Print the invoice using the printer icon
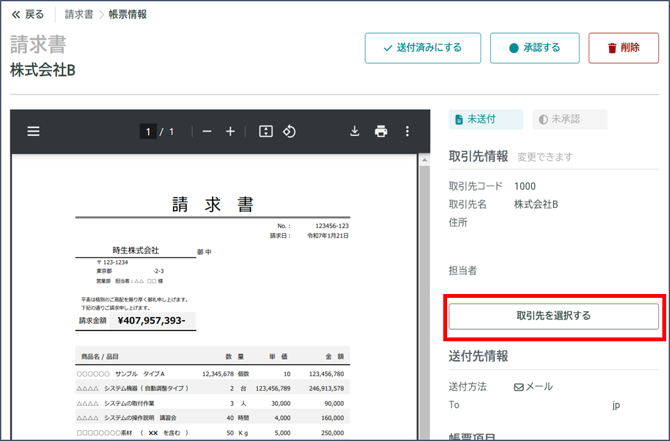This screenshot has width=670, height=441. pyautogui.click(x=380, y=131)
